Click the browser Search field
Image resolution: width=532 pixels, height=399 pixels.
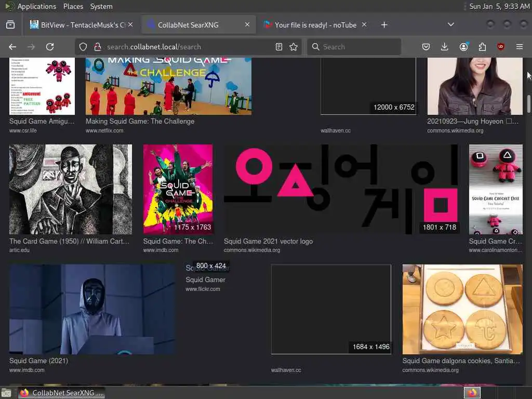[x=354, y=47]
